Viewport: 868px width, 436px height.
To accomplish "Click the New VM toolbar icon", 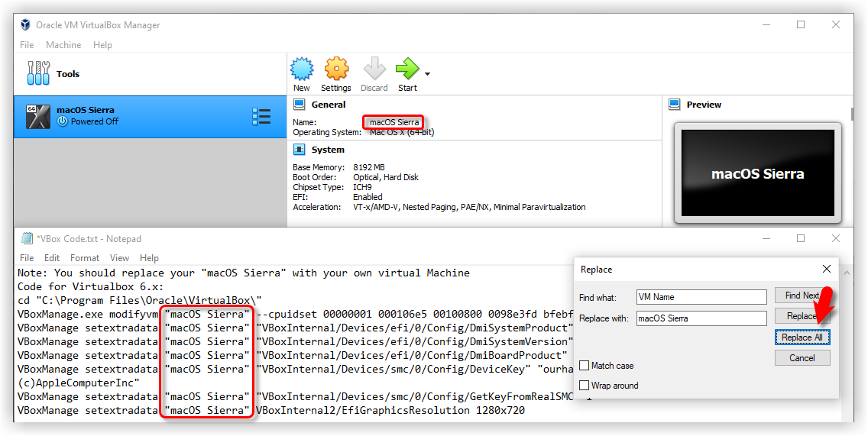I will point(302,69).
